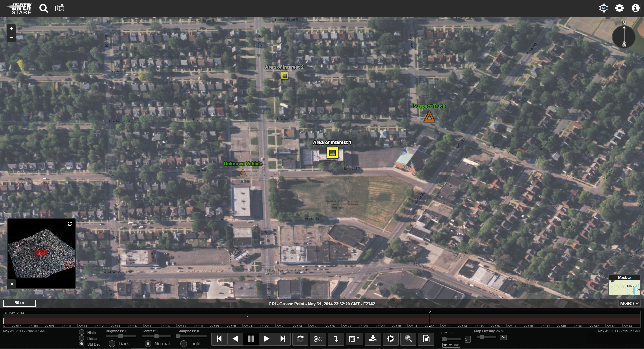
Task: Adjust the Brightness slider handle
Action: [x=121, y=336]
